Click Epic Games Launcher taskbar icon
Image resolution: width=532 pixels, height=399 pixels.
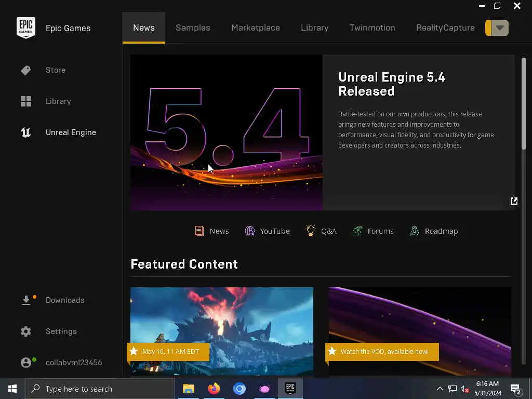[x=290, y=389]
